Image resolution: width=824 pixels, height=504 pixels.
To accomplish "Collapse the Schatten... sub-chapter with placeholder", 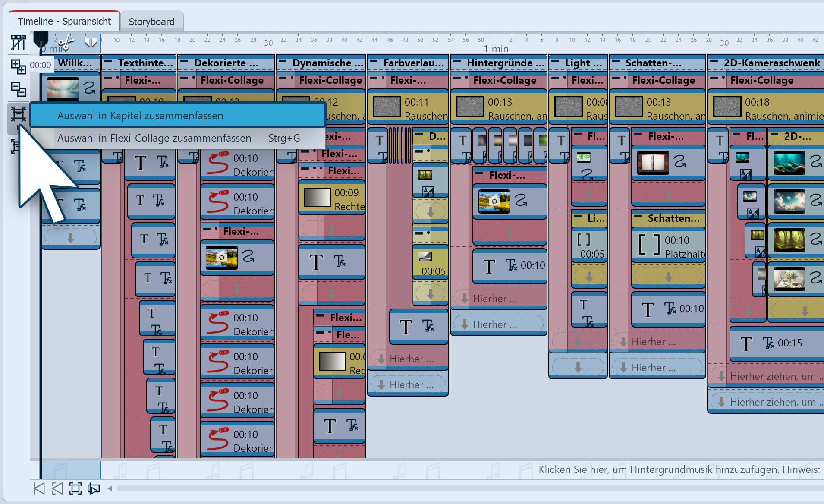I will pos(638,217).
